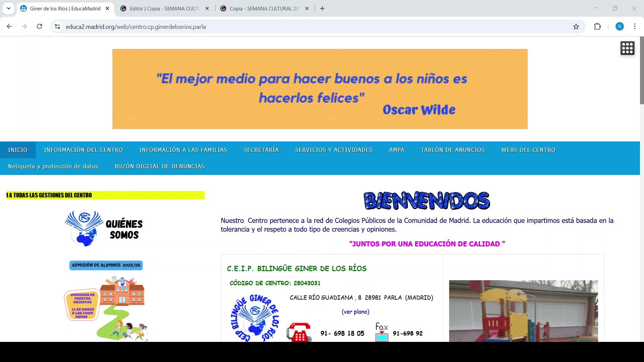Open the browser extensions puzzle icon

pos(597,27)
